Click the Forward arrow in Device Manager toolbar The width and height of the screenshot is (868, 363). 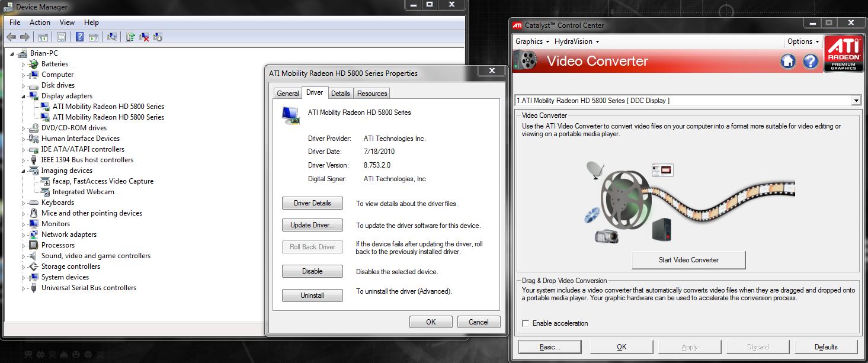coord(24,37)
